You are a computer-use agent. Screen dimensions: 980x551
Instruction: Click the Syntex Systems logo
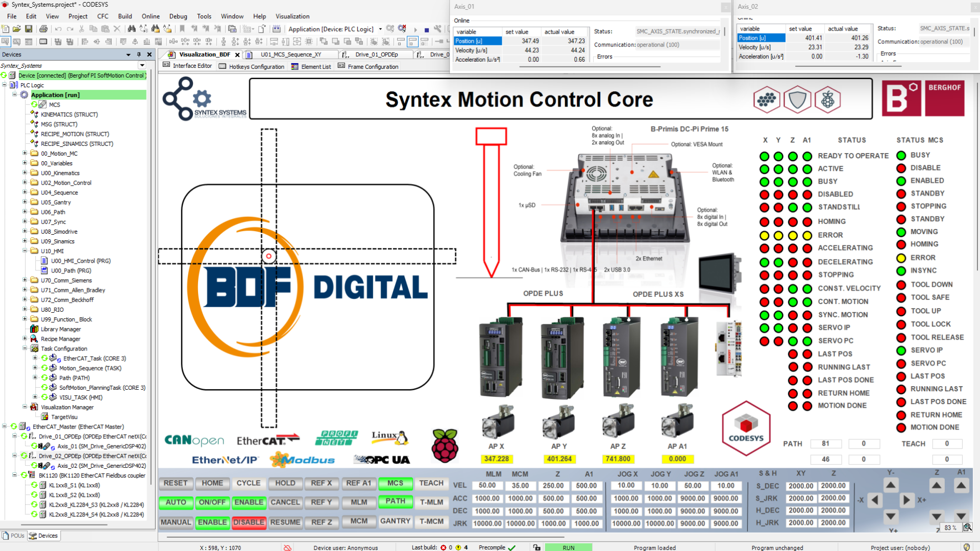[x=204, y=99]
